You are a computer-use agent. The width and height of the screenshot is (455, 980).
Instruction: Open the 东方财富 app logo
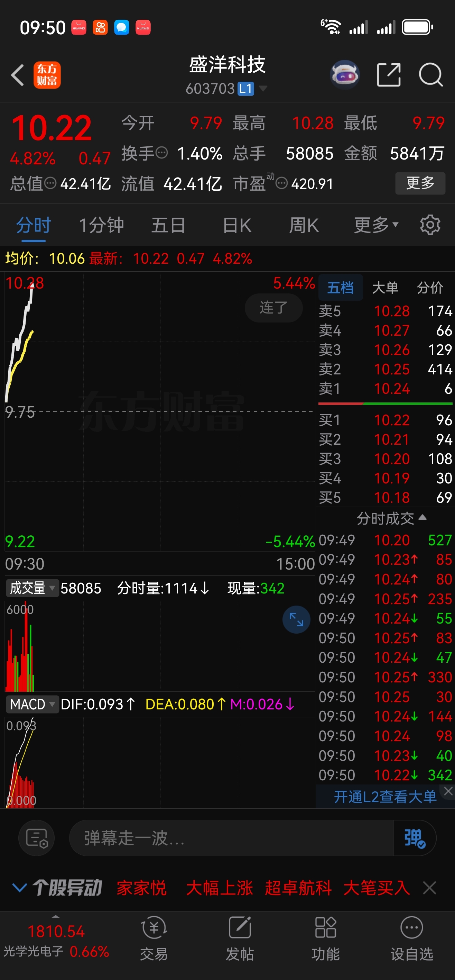point(47,75)
